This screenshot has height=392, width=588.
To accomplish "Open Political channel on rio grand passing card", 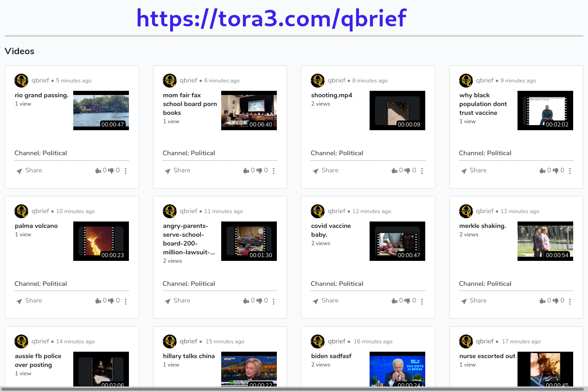I will (x=55, y=153).
